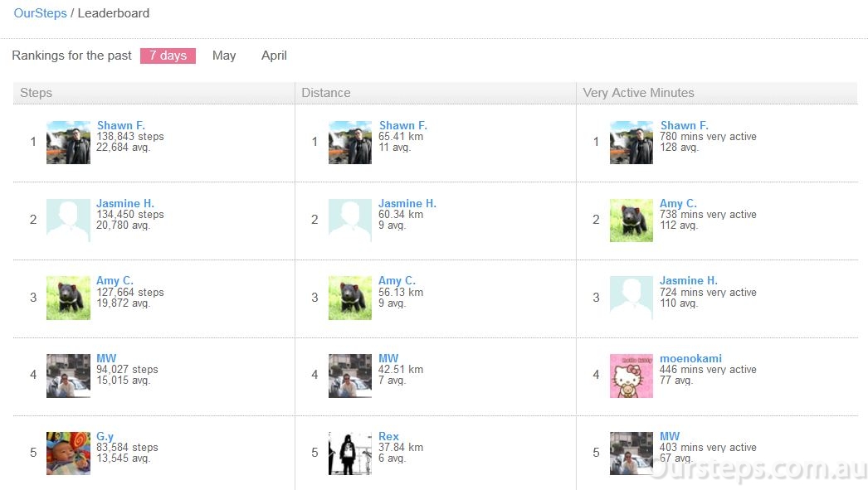Open the OurSteps breadcrumb link

coord(40,13)
